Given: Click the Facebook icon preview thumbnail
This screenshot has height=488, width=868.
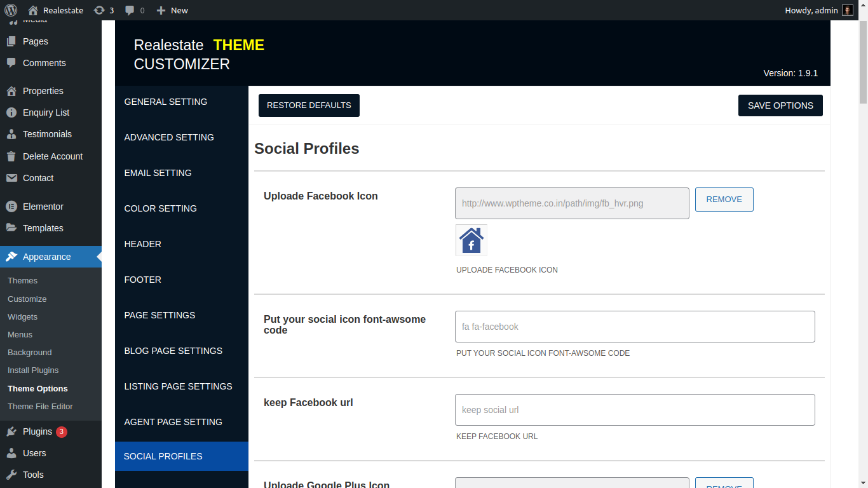Looking at the screenshot, I should tap(471, 240).
